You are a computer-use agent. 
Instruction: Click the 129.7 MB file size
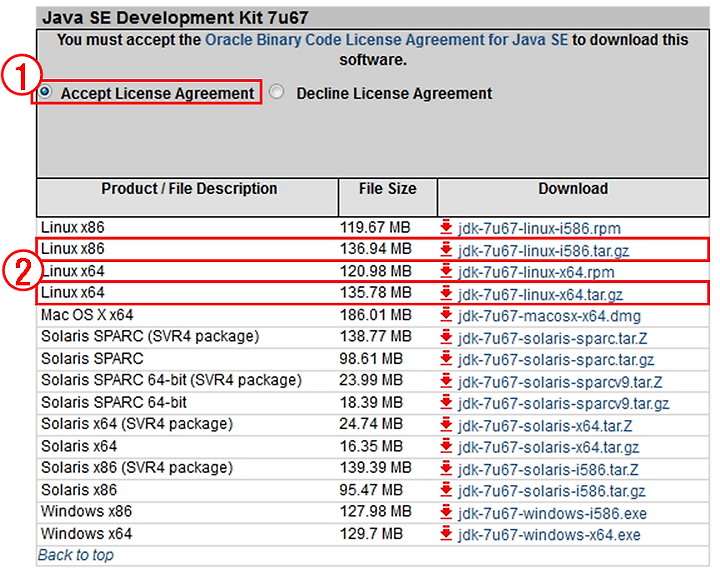coord(371,534)
